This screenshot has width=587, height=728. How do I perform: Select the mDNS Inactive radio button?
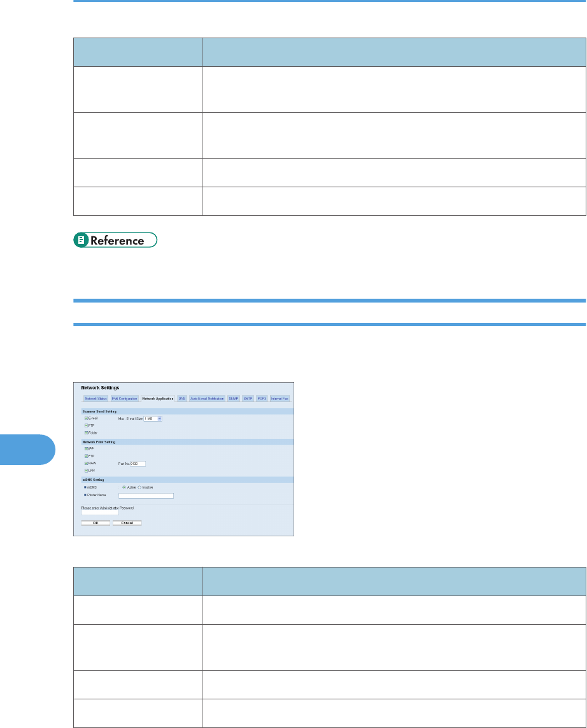point(139,487)
